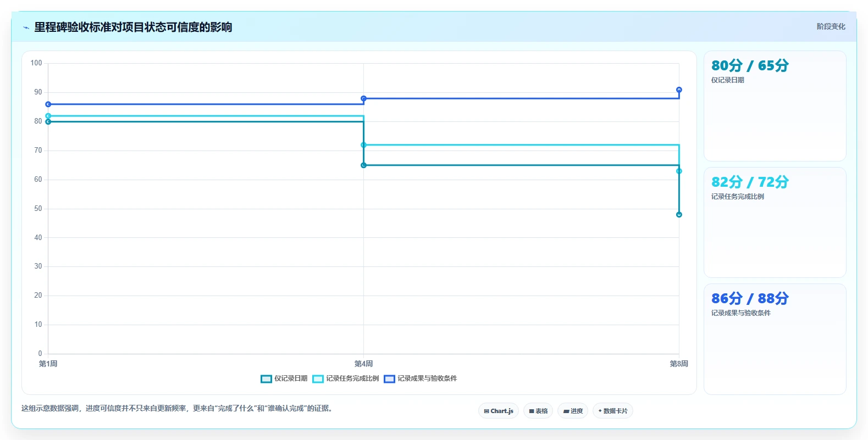Click the 50 y-axis label

pyautogui.click(x=38, y=209)
